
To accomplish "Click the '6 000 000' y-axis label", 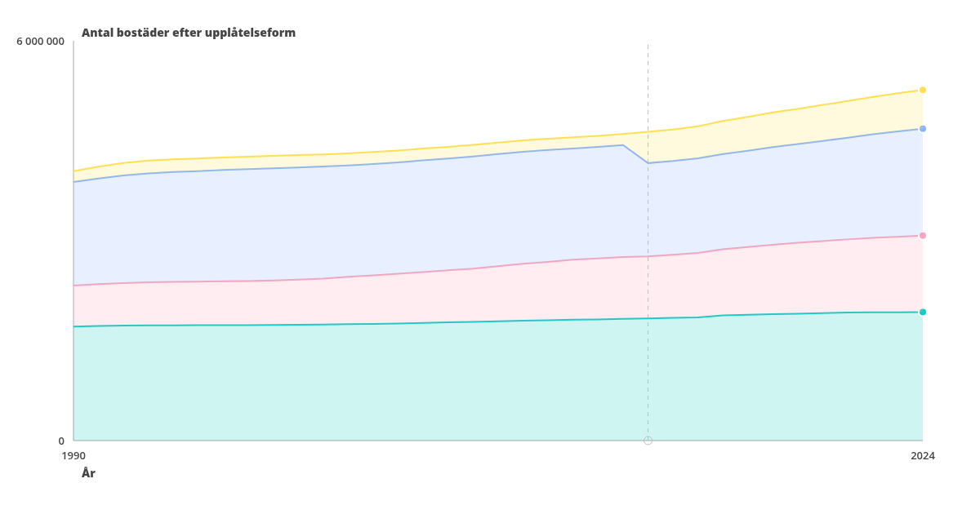I will 40,41.
